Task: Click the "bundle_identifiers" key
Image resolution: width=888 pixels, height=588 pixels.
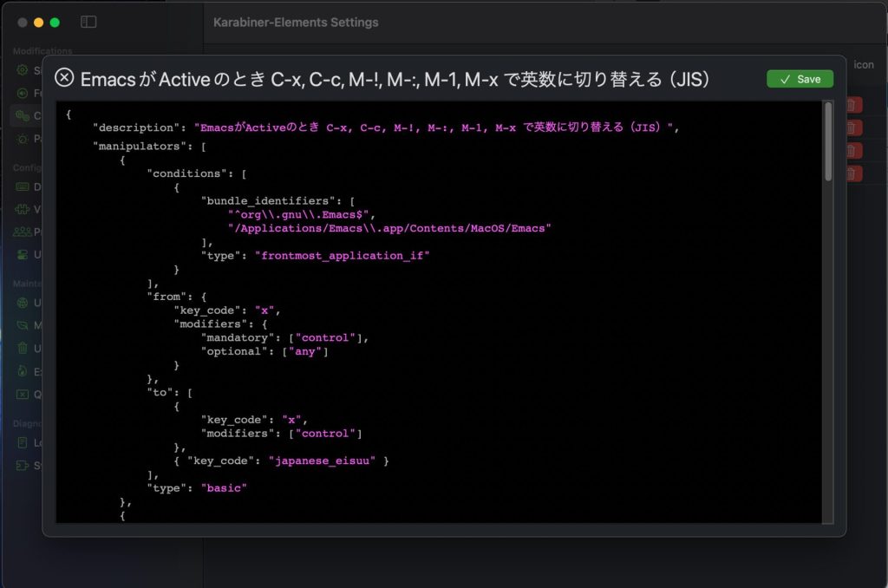Action: coord(269,200)
